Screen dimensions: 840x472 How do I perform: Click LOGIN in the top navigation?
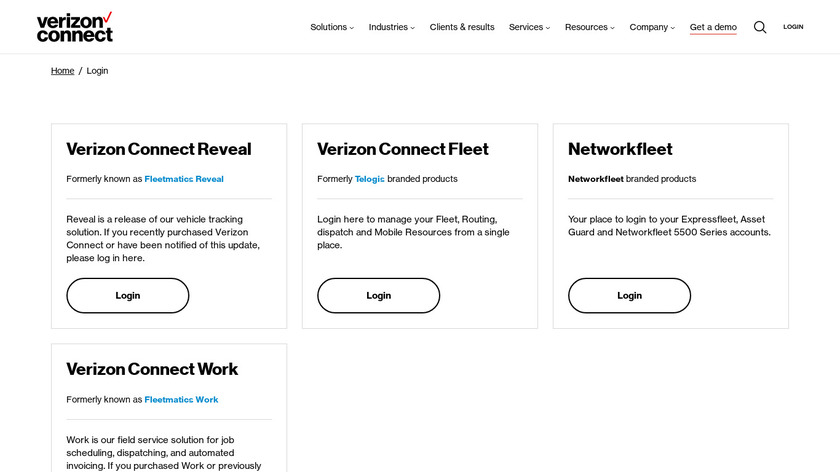(793, 27)
